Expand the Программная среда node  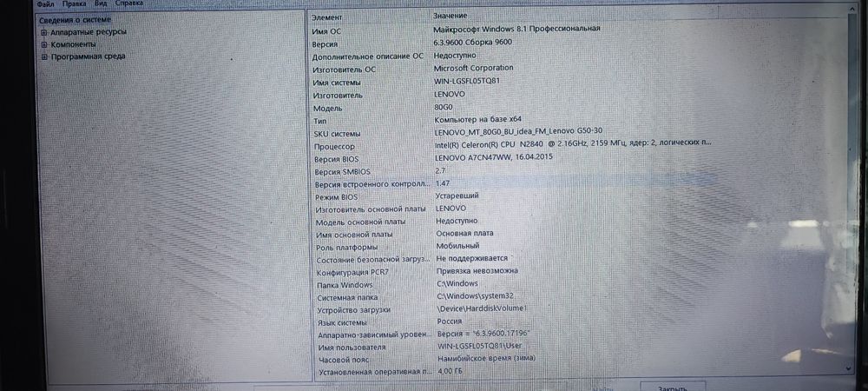coord(45,56)
